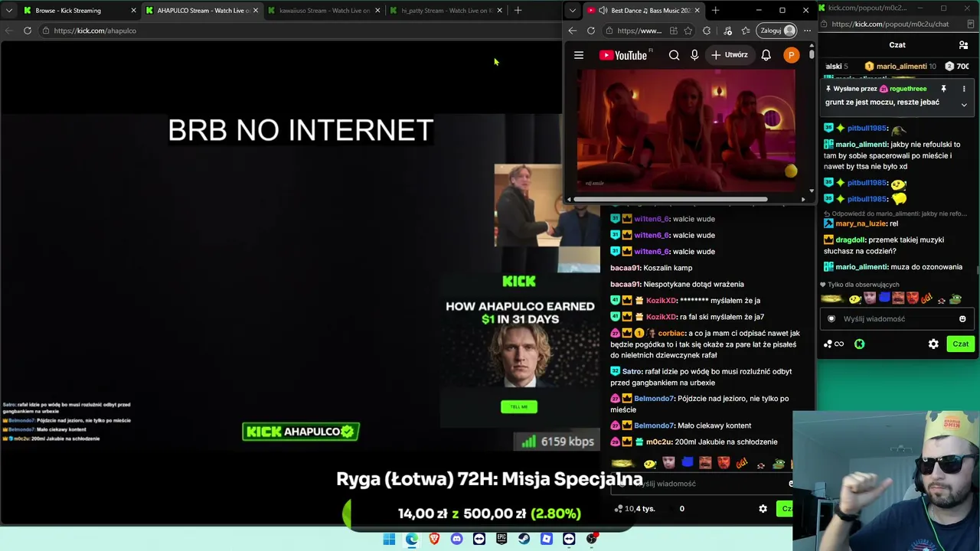Image resolution: width=980 pixels, height=551 pixels.
Task: Open the YouTube hamburger guide menu
Action: tap(579, 55)
